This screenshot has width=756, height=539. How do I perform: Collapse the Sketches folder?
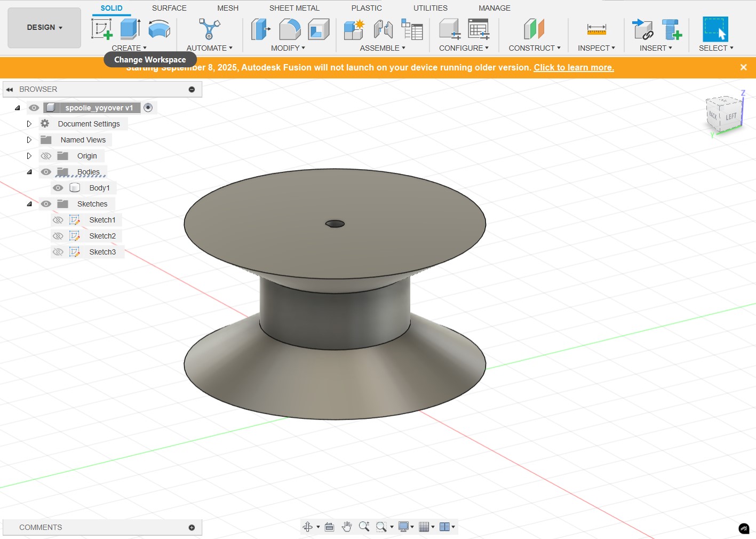(x=29, y=204)
